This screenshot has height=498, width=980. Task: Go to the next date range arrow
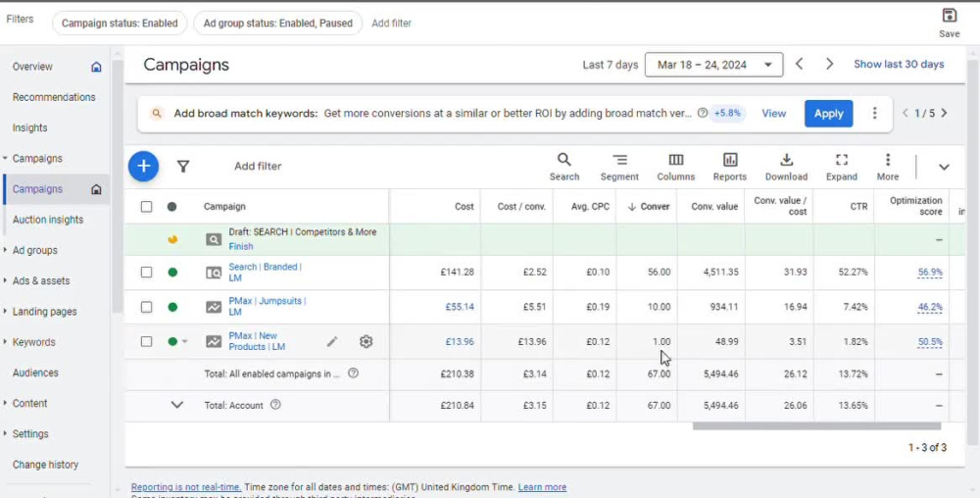[x=829, y=64]
